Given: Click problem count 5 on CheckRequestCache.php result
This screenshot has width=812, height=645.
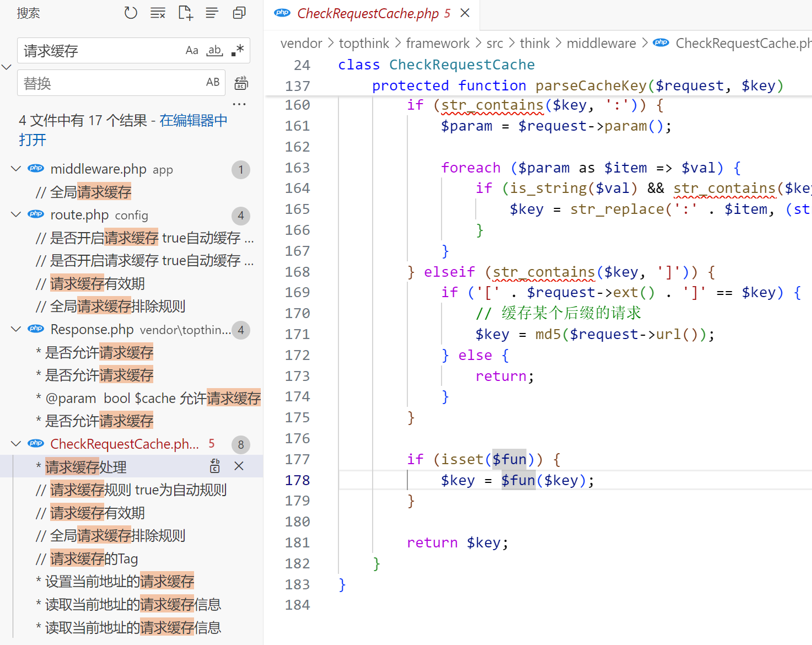Looking at the screenshot, I should point(212,444).
